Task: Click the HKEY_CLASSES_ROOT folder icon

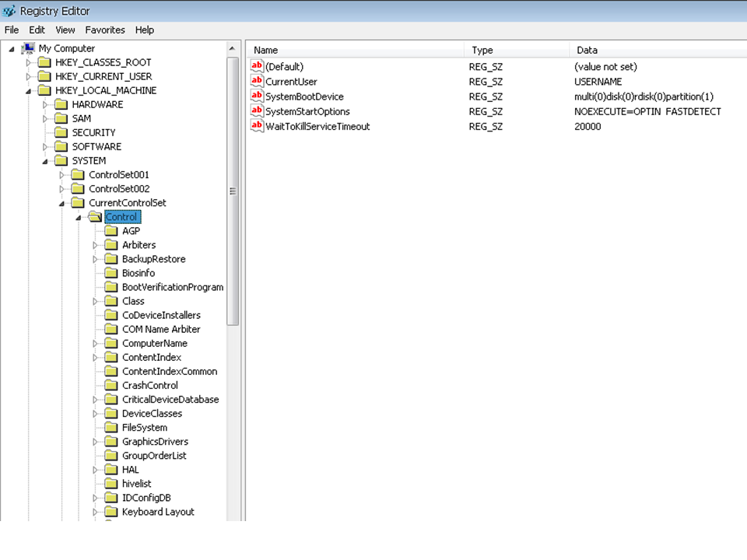Action: (44, 62)
